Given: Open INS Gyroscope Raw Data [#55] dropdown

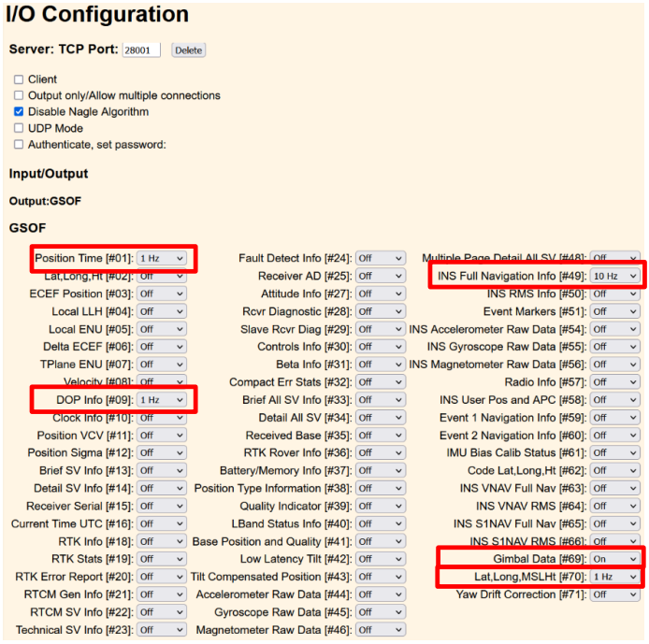Looking at the screenshot, I should 615,347.
